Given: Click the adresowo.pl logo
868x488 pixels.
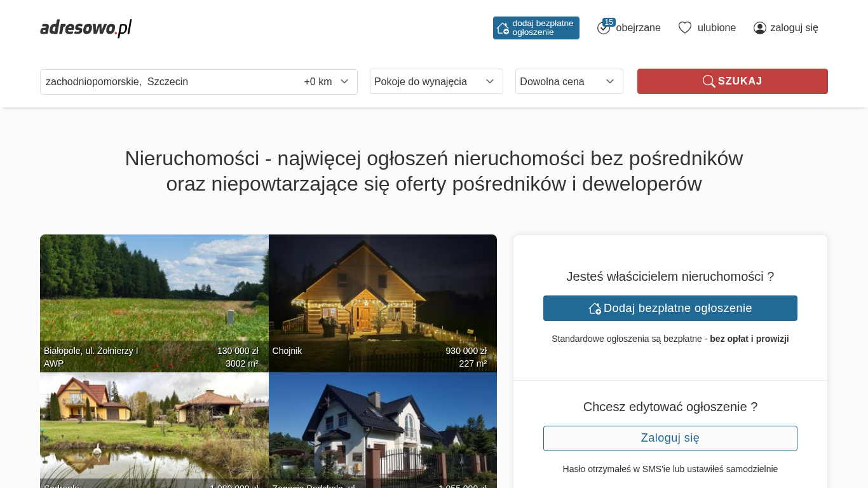Looking at the screenshot, I should pyautogui.click(x=86, y=28).
